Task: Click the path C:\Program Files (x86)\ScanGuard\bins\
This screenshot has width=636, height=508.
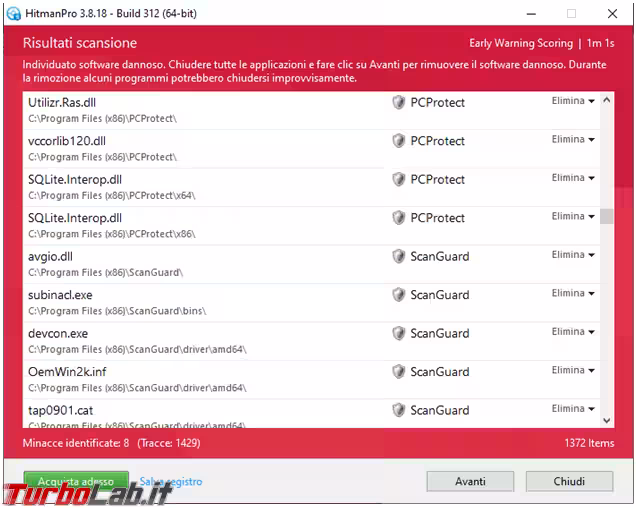Action: [117, 311]
